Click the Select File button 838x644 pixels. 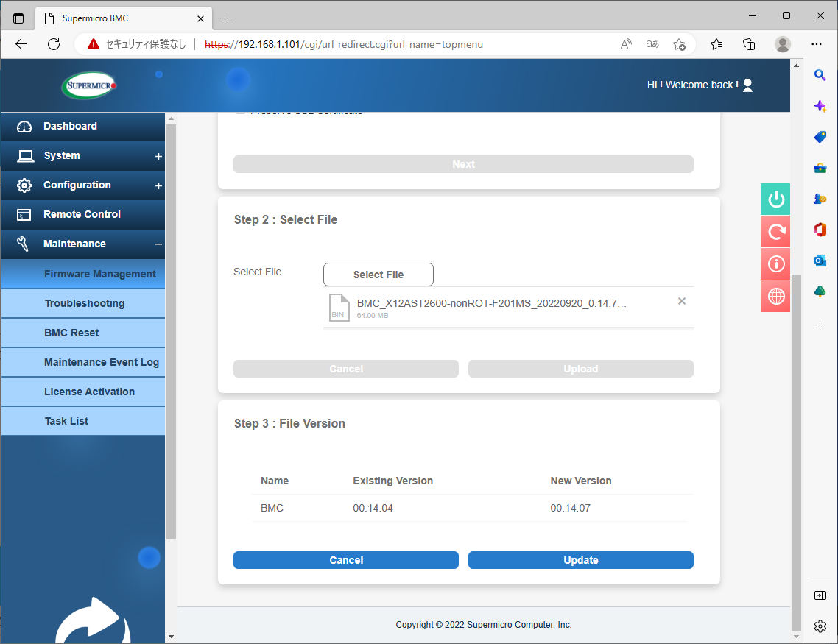coord(378,275)
